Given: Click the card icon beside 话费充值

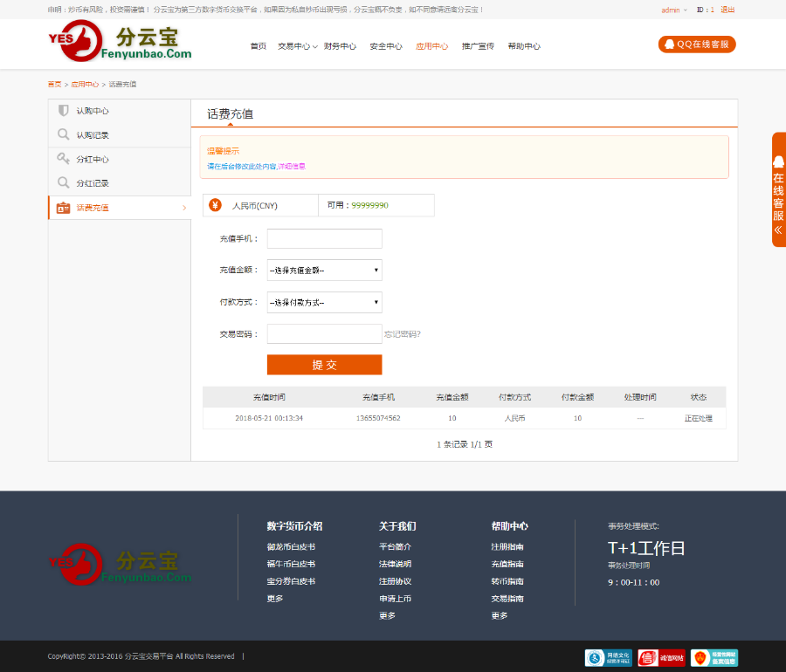Looking at the screenshot, I should pyautogui.click(x=63, y=208).
